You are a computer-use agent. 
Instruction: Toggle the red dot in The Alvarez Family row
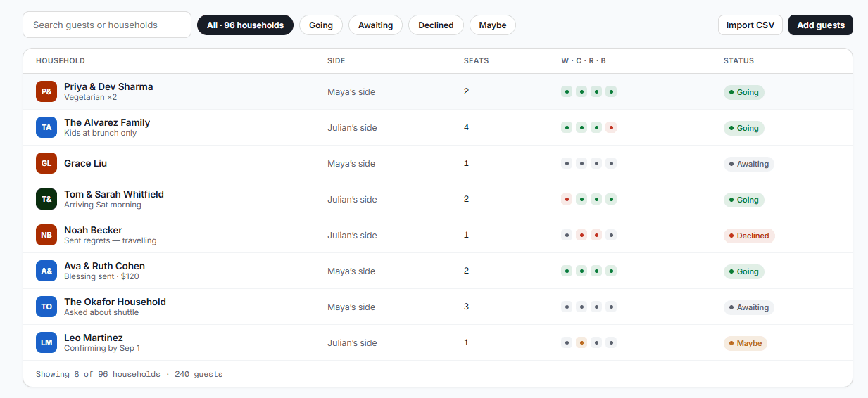(x=611, y=127)
